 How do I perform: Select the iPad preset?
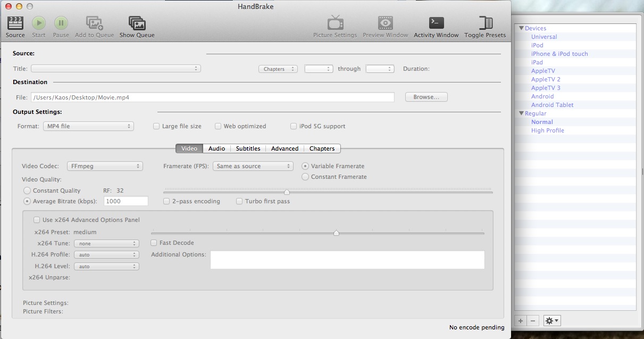(537, 62)
